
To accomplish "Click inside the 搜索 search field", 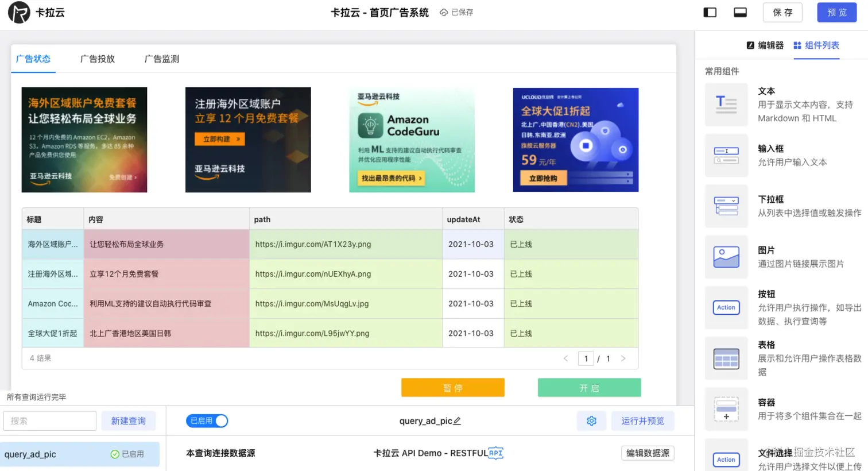I will click(x=49, y=420).
